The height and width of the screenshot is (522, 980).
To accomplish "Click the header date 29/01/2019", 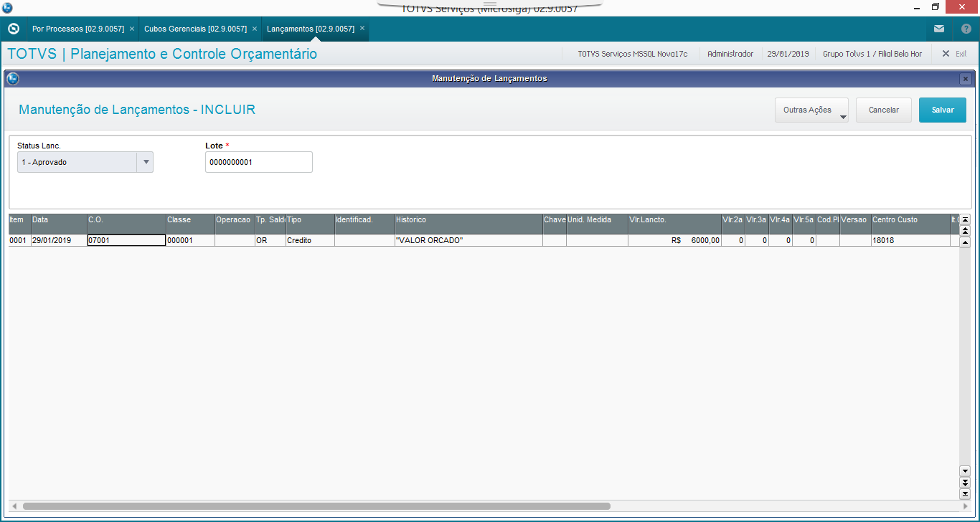I will click(x=788, y=54).
